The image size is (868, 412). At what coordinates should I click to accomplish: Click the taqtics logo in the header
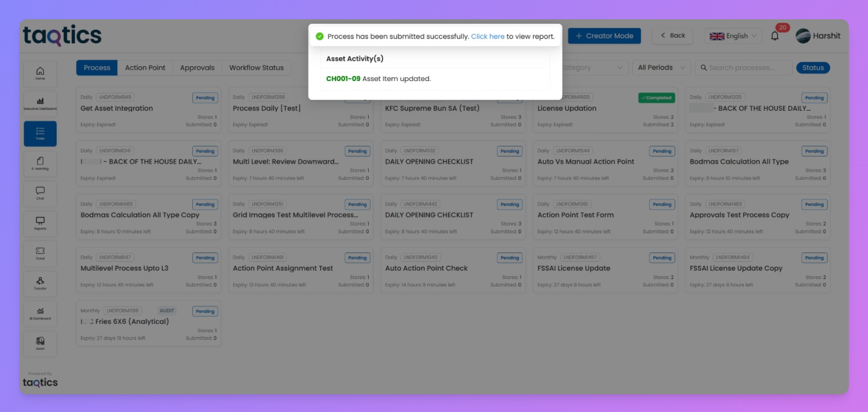click(62, 35)
